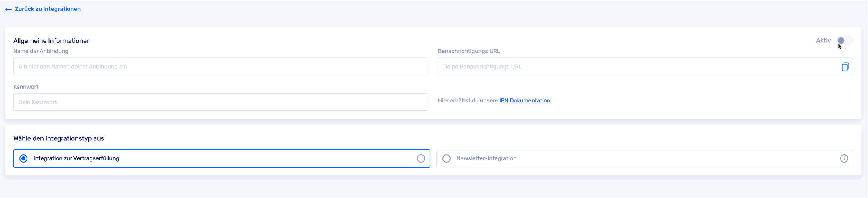Click the 'Newsletter-Integration' label text
The height and width of the screenshot is (198, 868).
click(x=486, y=158)
